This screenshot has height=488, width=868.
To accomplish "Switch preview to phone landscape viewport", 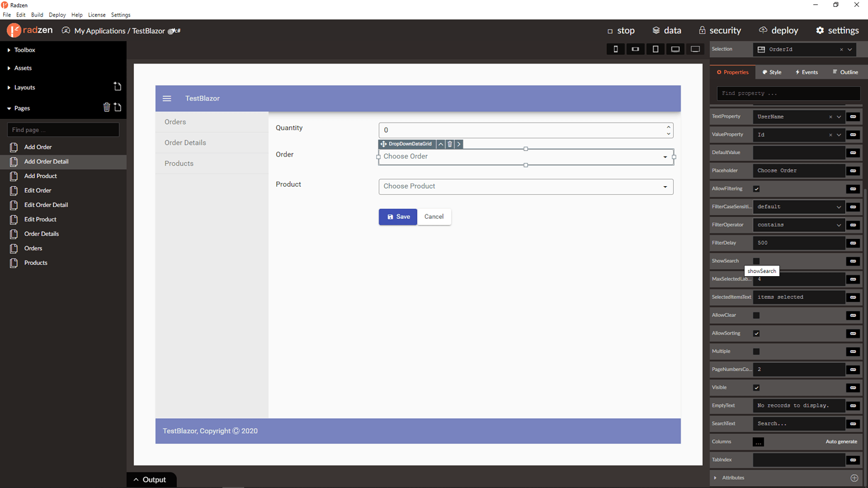I will 635,49.
